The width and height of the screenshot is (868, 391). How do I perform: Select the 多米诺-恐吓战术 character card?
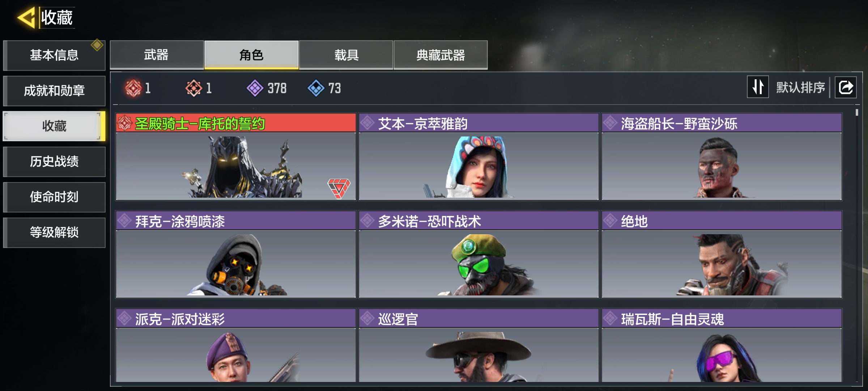478,254
